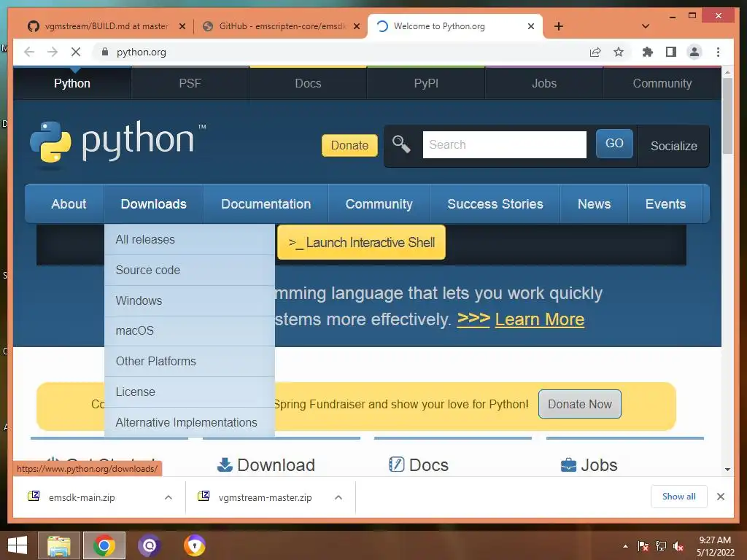Switch to the PSF top bar tab
This screenshot has height=560, width=747.
point(190,83)
